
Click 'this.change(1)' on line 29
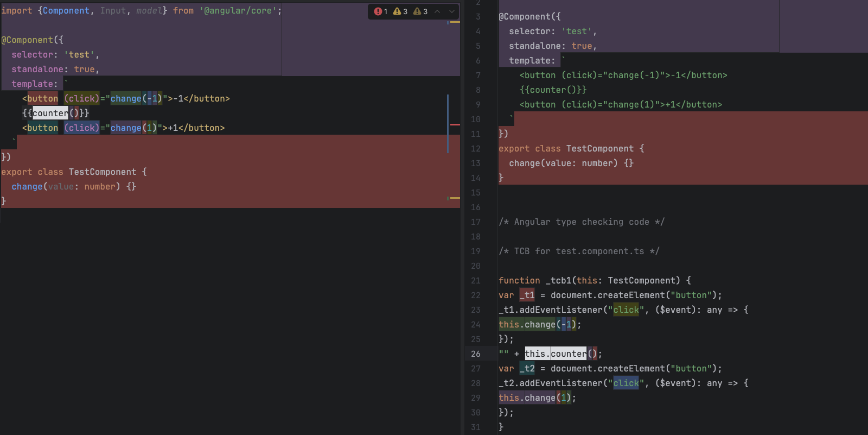tap(535, 398)
